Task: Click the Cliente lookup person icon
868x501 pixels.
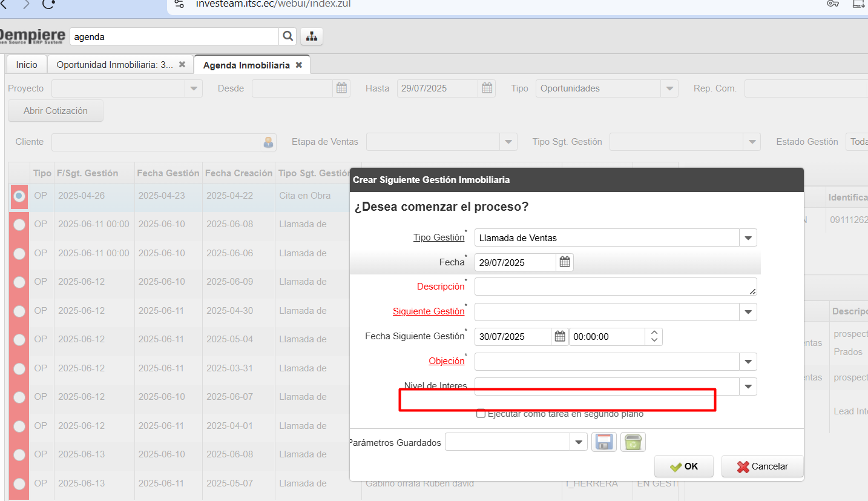Action: click(x=268, y=142)
